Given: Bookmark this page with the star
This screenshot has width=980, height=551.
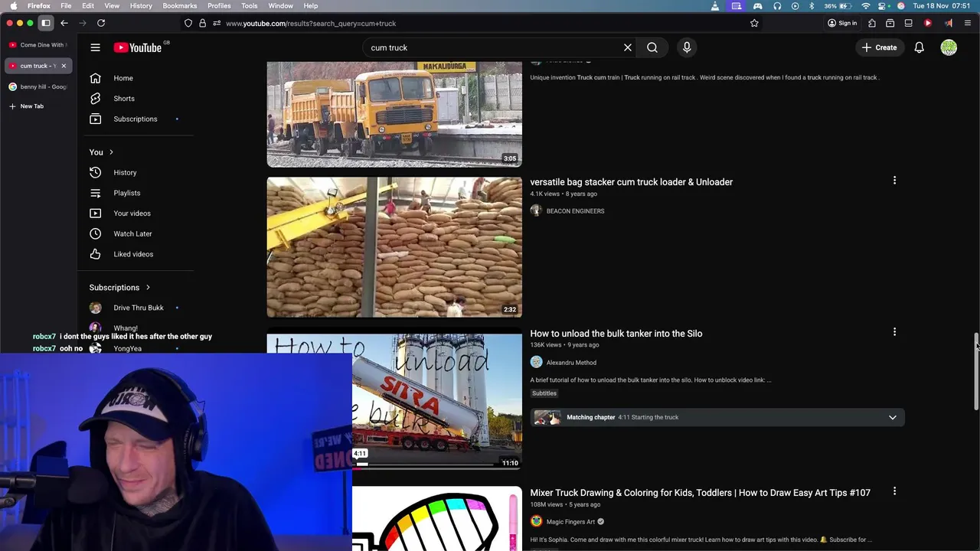Looking at the screenshot, I should coord(754,23).
